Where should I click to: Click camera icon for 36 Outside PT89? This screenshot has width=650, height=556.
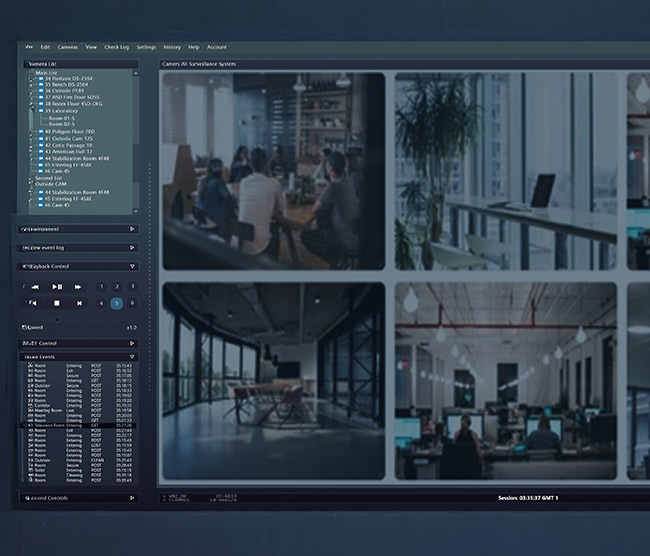tap(42, 91)
